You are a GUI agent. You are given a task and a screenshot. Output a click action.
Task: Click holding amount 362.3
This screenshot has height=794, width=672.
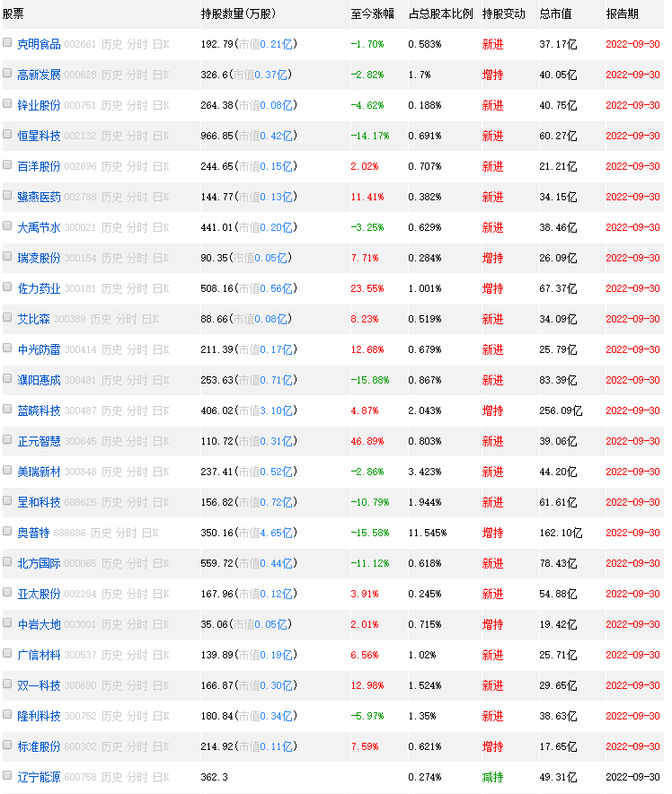click(x=214, y=777)
